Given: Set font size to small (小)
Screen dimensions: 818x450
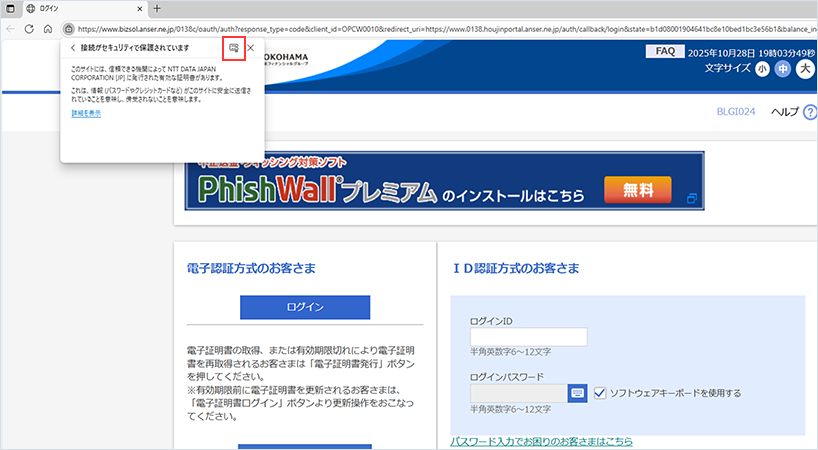Looking at the screenshot, I should click(762, 69).
